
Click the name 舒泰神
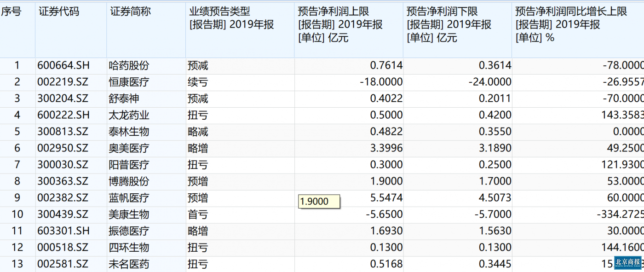click(x=124, y=99)
